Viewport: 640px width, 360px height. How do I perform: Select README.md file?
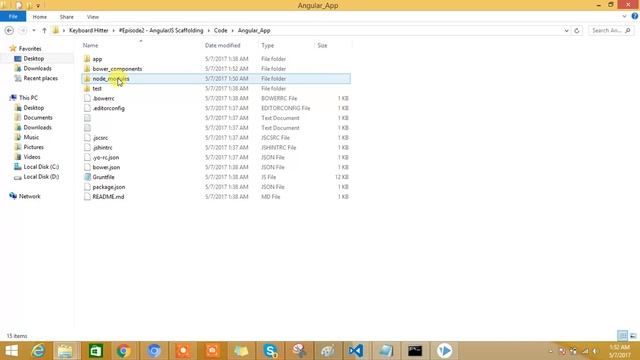(108, 197)
